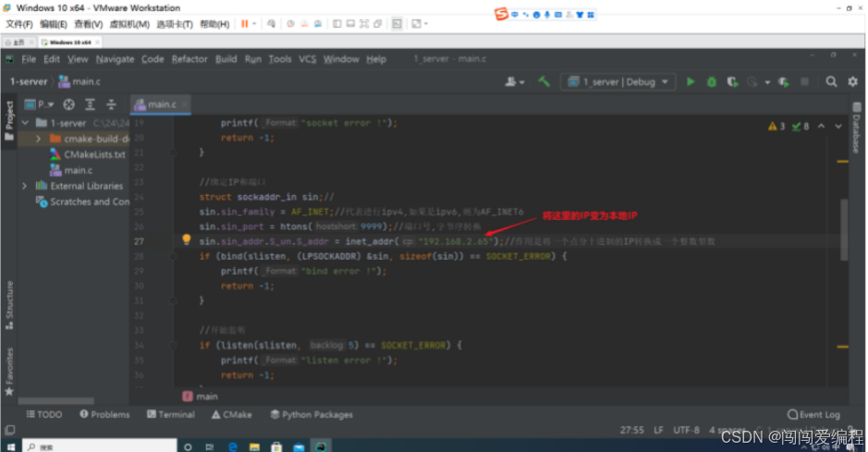Open the Refactor menu
This screenshot has height=452, width=868.
189,59
